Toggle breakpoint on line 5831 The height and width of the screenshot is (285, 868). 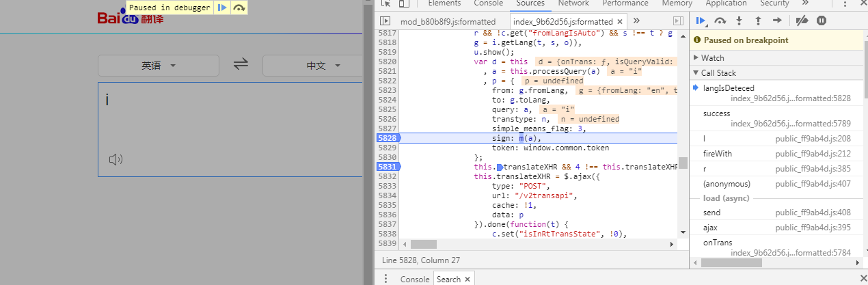coord(387,166)
